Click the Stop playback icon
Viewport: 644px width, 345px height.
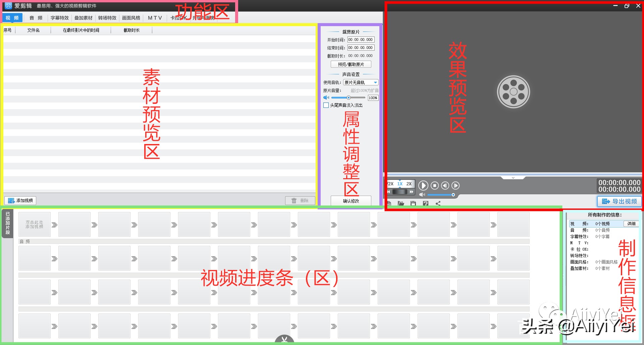point(435,185)
